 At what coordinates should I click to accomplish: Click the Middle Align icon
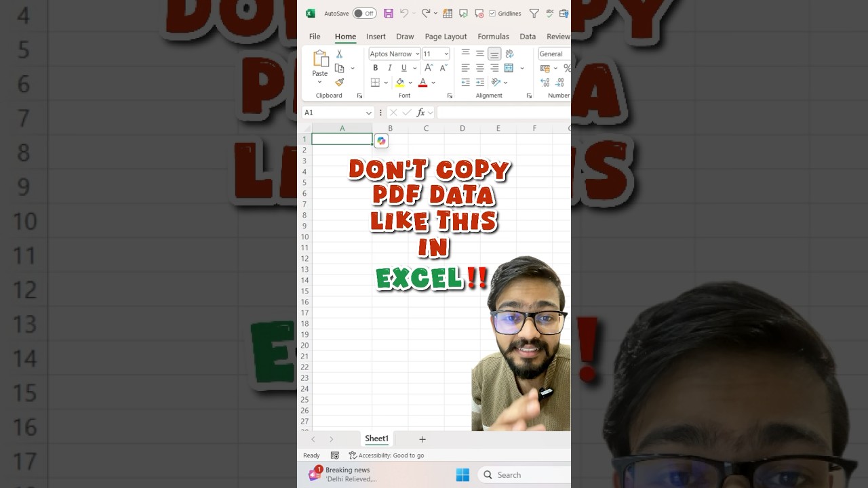[480, 54]
